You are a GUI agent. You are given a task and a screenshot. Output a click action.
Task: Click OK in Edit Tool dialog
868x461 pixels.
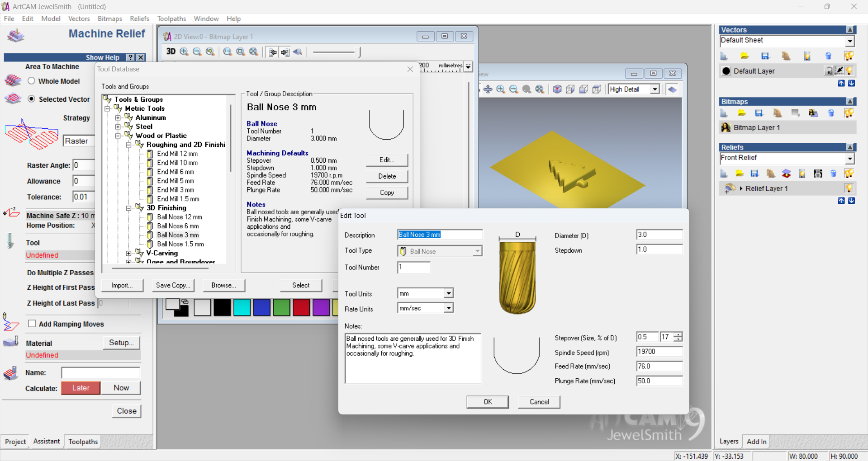(488, 402)
